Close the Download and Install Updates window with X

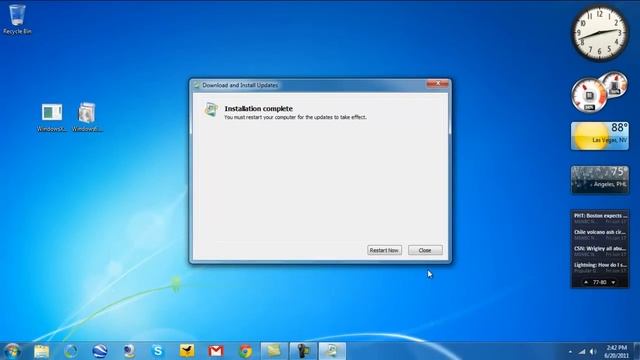(x=438, y=84)
